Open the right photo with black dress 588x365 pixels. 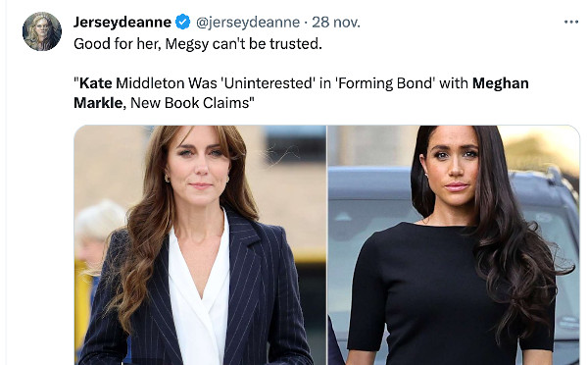point(454,245)
